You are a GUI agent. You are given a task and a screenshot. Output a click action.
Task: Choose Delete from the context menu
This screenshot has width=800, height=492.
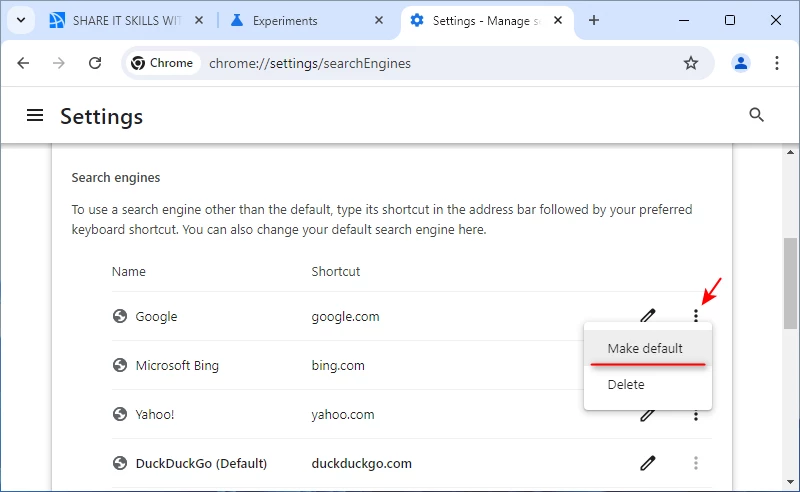click(x=647, y=384)
